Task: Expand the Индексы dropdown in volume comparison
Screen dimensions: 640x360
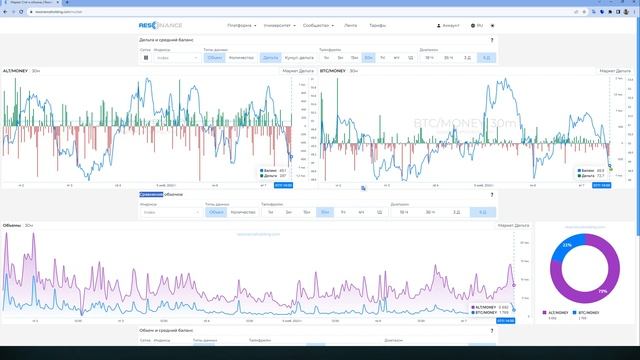Action: click(171, 212)
